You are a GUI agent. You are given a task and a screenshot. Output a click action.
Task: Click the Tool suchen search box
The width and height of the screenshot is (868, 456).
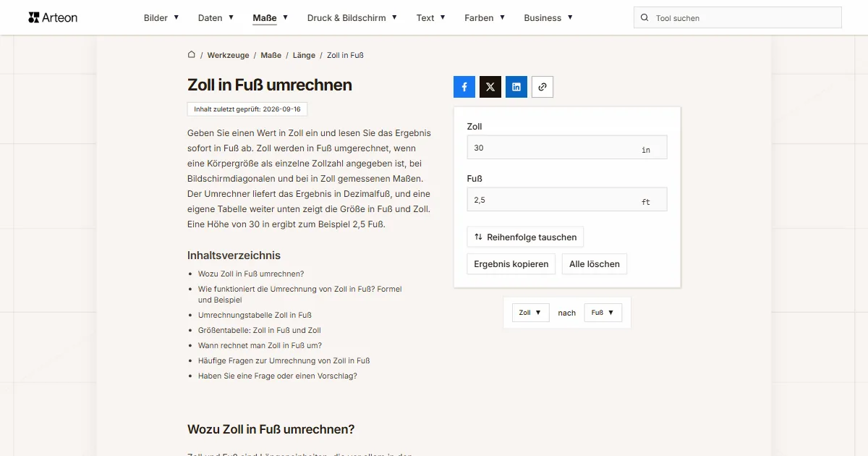738,17
